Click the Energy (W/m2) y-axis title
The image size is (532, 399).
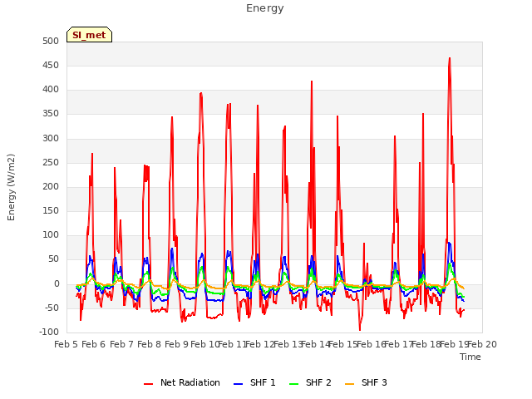[11, 187]
